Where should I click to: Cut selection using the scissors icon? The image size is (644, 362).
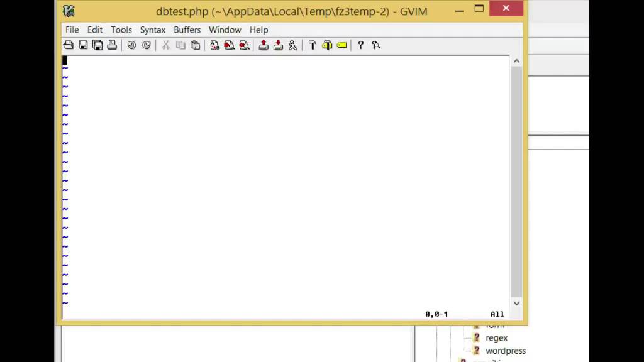165,45
